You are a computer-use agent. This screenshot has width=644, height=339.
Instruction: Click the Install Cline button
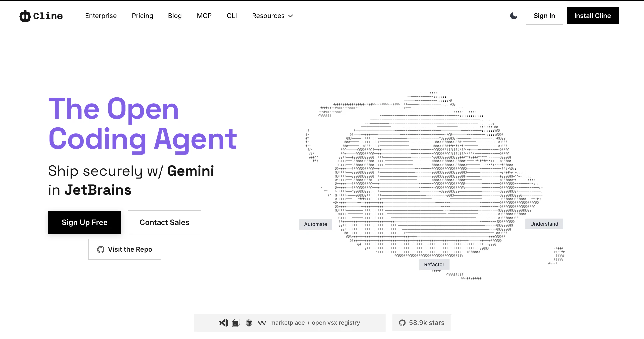point(593,16)
